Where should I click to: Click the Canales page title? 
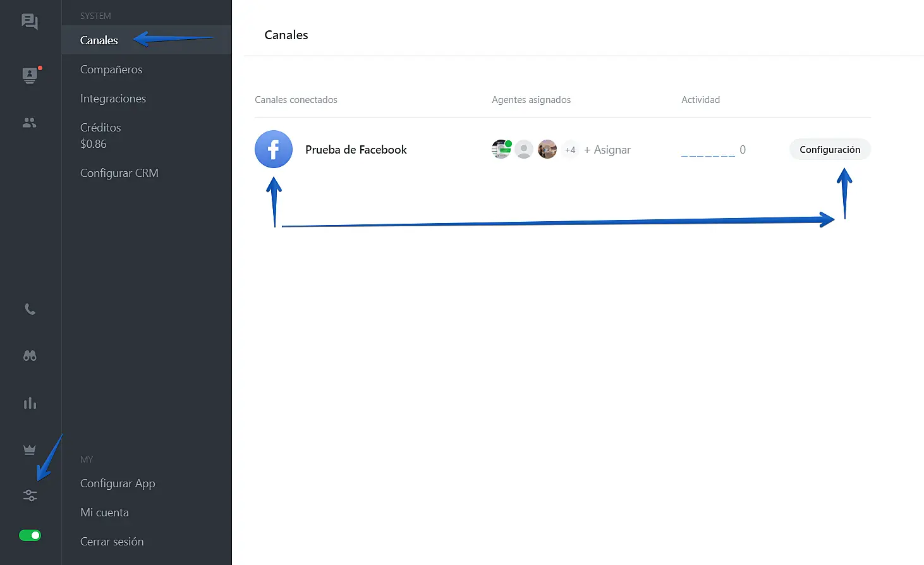[x=286, y=35]
